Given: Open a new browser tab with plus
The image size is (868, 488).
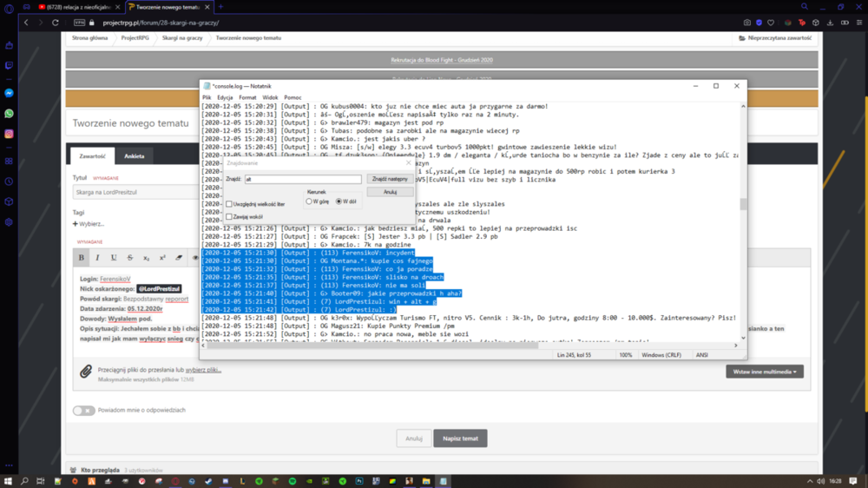Looking at the screenshot, I should [x=220, y=7].
